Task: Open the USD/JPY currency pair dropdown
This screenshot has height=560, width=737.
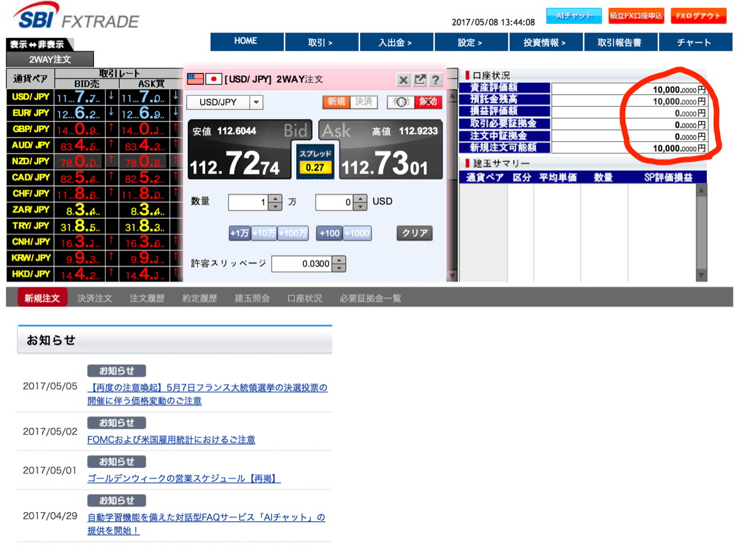Action: (x=225, y=102)
